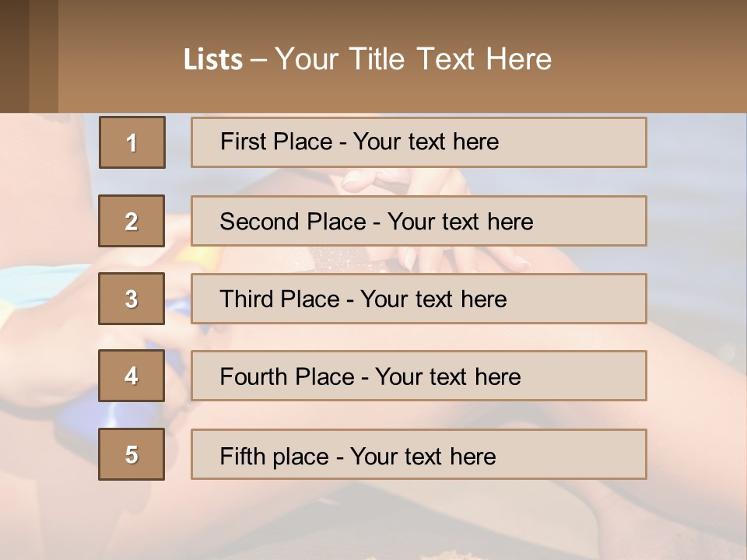This screenshot has width=747, height=560.
Task: Select the number 4 box
Action: tap(132, 376)
